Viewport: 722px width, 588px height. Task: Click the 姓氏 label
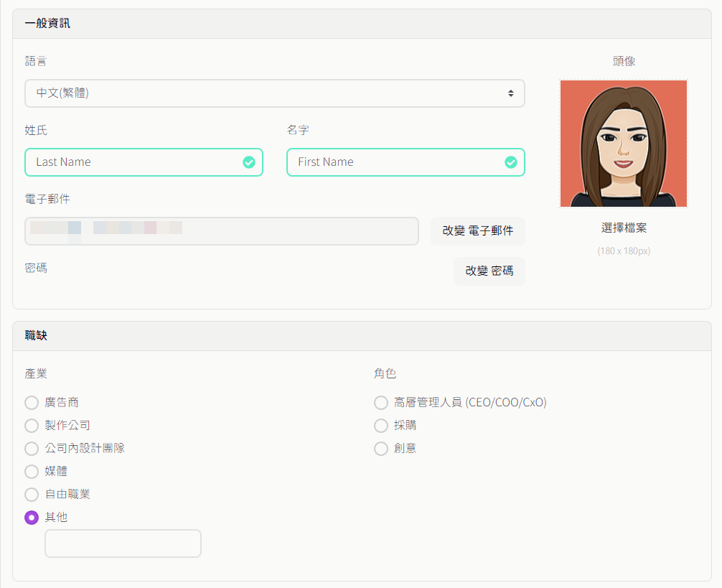(36, 131)
